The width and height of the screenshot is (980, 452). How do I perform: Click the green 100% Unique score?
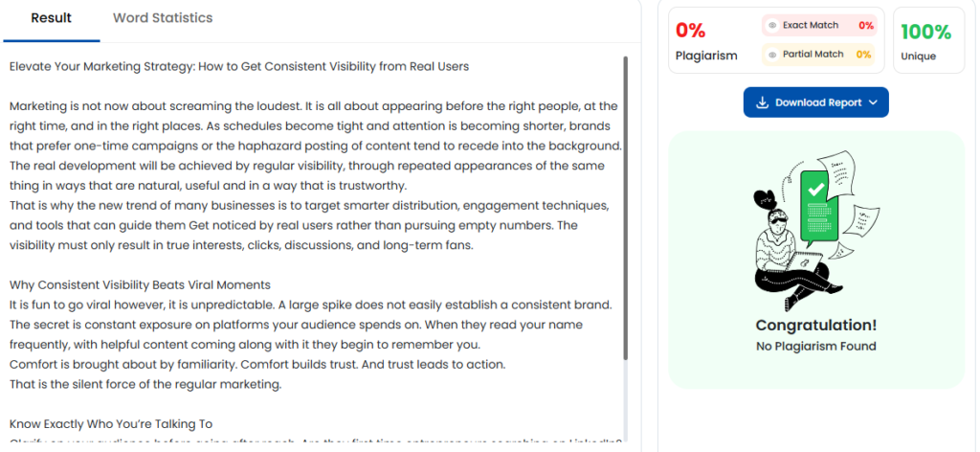click(x=926, y=32)
